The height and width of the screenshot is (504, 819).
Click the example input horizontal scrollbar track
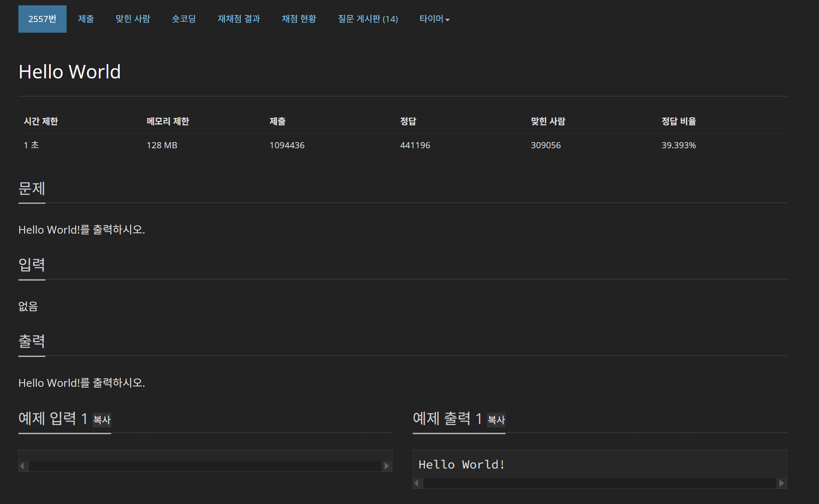[204, 466]
